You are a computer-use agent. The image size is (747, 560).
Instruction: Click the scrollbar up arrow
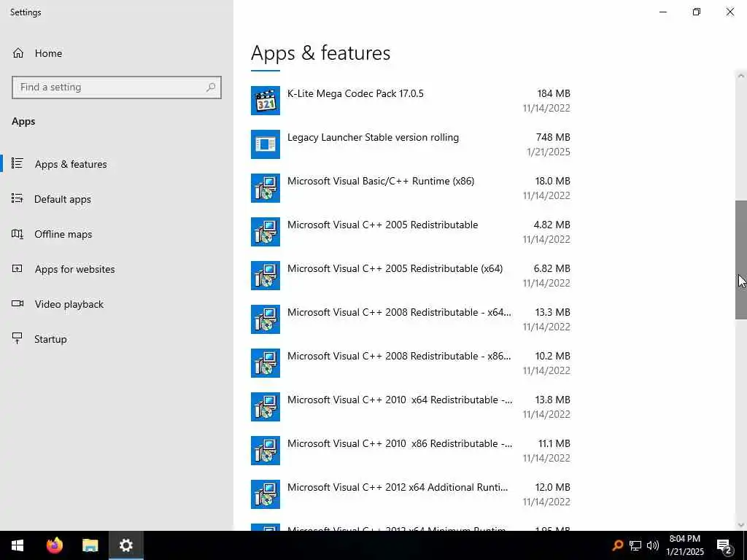tap(741, 76)
